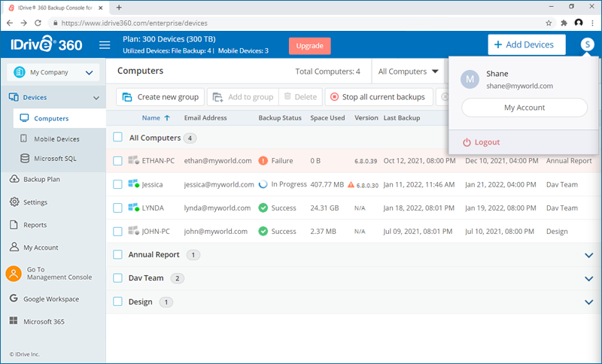Check the Annual Report group checkbox
Viewport: 602px width, 364px height.
point(118,255)
